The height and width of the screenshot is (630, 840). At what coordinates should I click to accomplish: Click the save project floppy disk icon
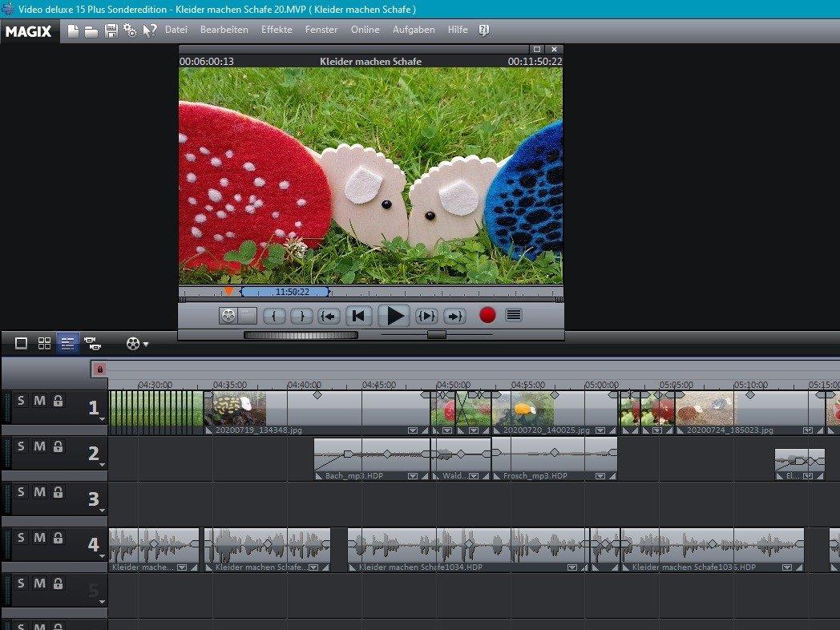point(111,30)
